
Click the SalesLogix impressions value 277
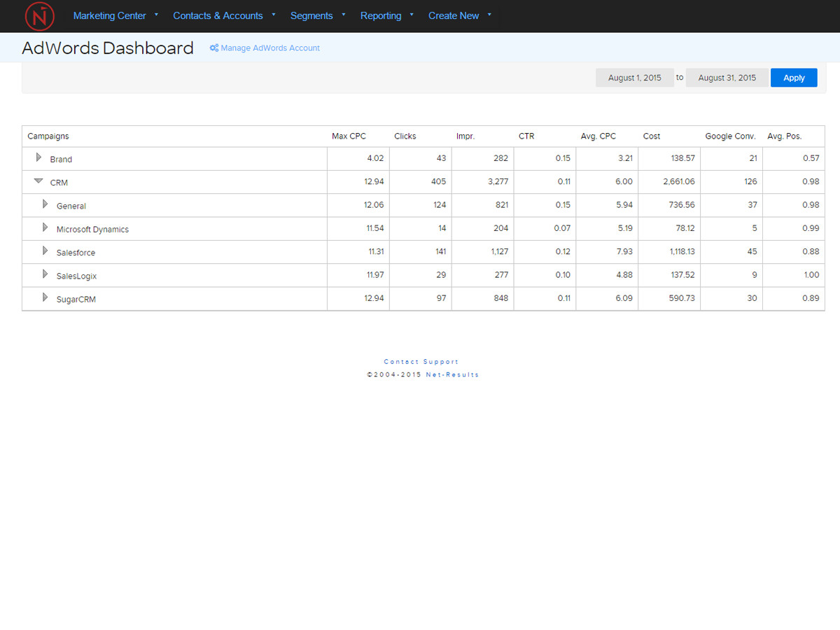(501, 275)
